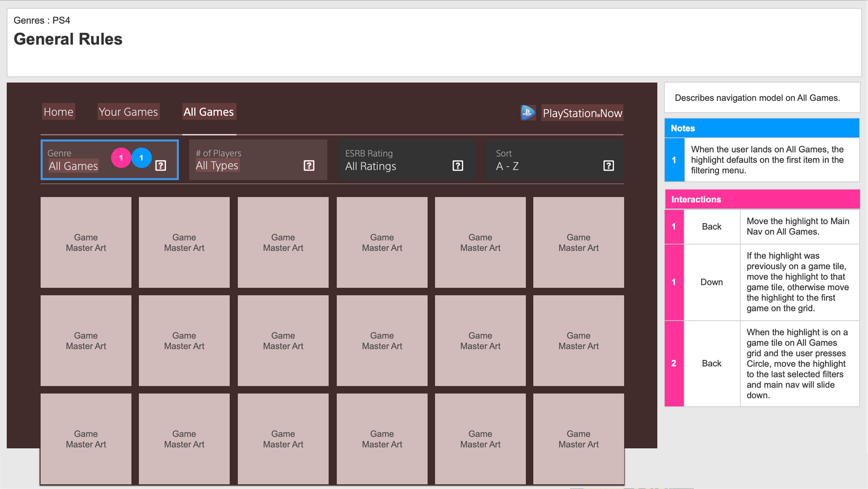
Task: Switch to the Your Games tab
Action: coord(128,112)
